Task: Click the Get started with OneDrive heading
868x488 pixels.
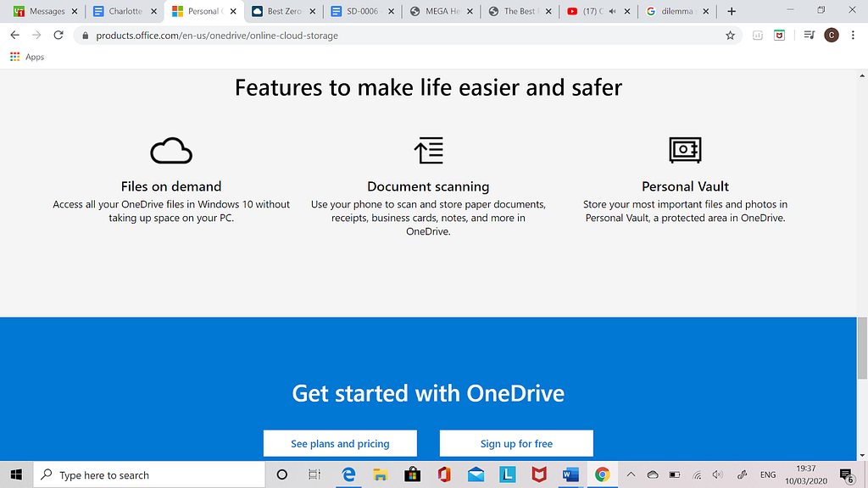Action: click(x=428, y=393)
